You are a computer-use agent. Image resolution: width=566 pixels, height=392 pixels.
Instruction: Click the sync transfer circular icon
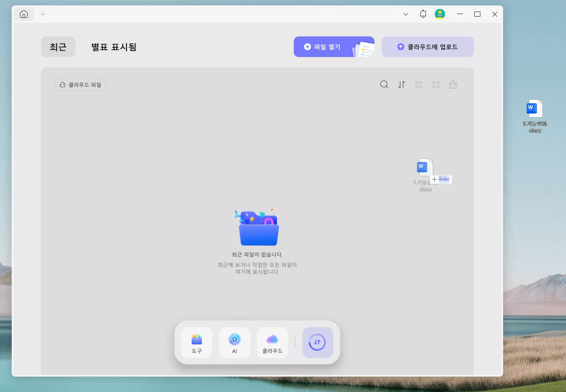coord(318,343)
